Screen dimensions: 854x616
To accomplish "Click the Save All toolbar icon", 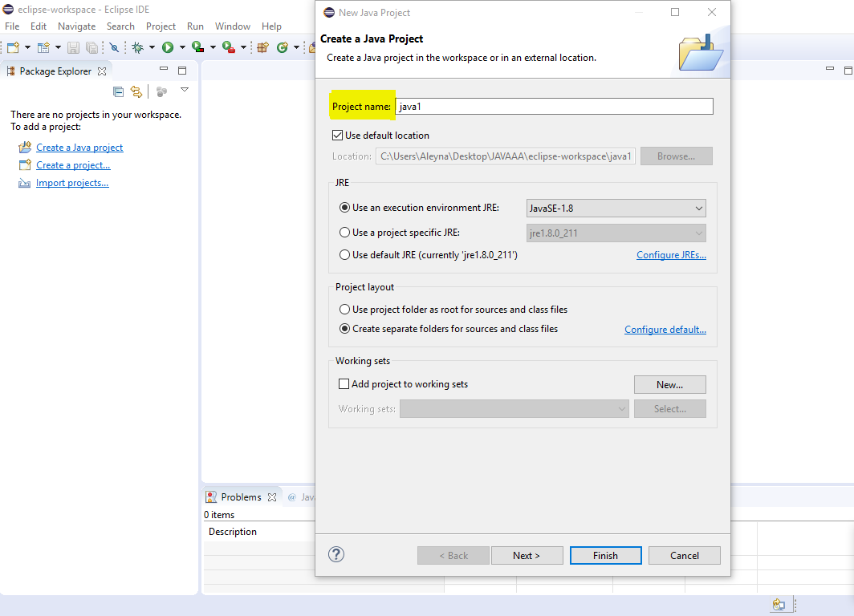I will [91, 48].
